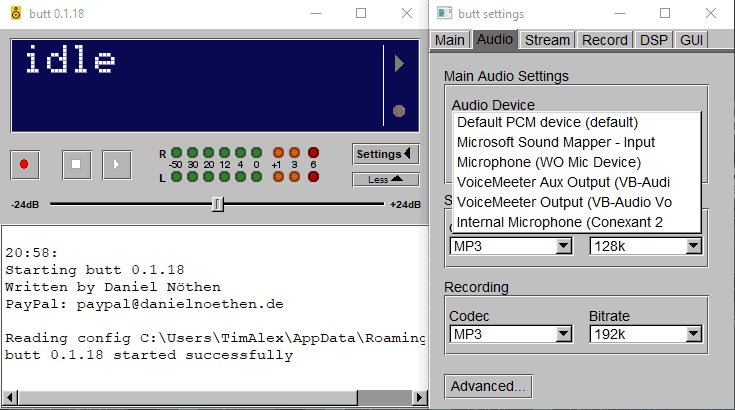
Task: Select Internal Microphone (Conexant 2
Action: [577, 222]
